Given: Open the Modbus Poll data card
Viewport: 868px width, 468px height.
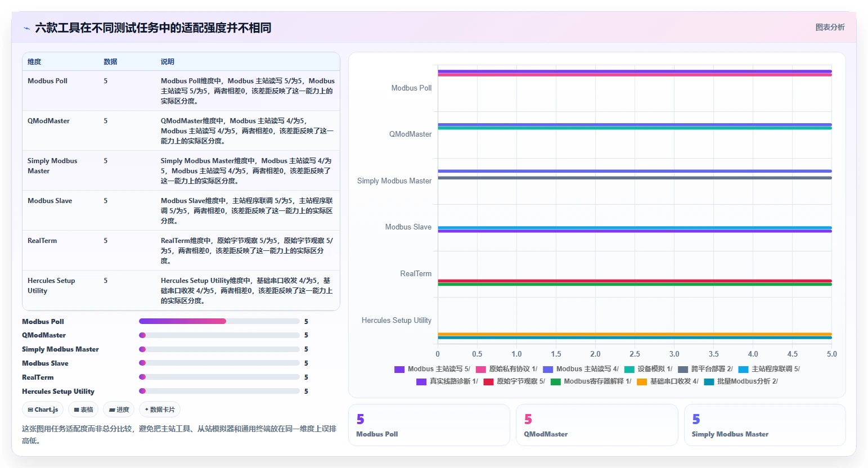Looking at the screenshot, I should [429, 425].
